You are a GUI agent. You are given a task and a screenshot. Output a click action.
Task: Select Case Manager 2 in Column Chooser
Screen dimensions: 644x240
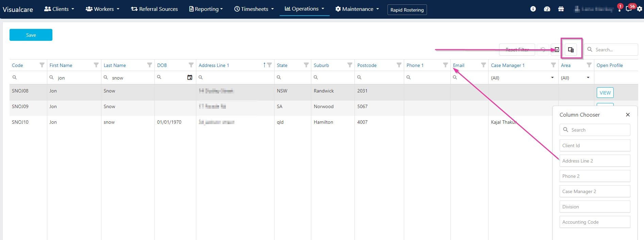tap(595, 191)
